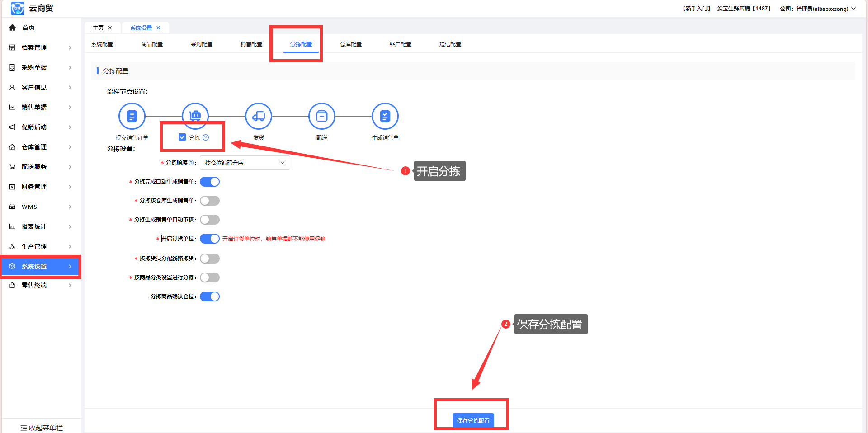Click the 保存分拣配置 button

[473, 420]
